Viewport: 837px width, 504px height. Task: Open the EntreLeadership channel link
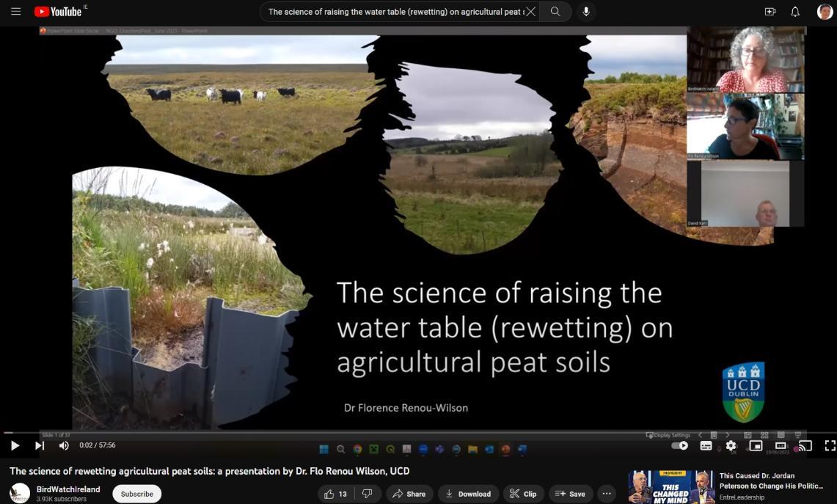coord(742,497)
